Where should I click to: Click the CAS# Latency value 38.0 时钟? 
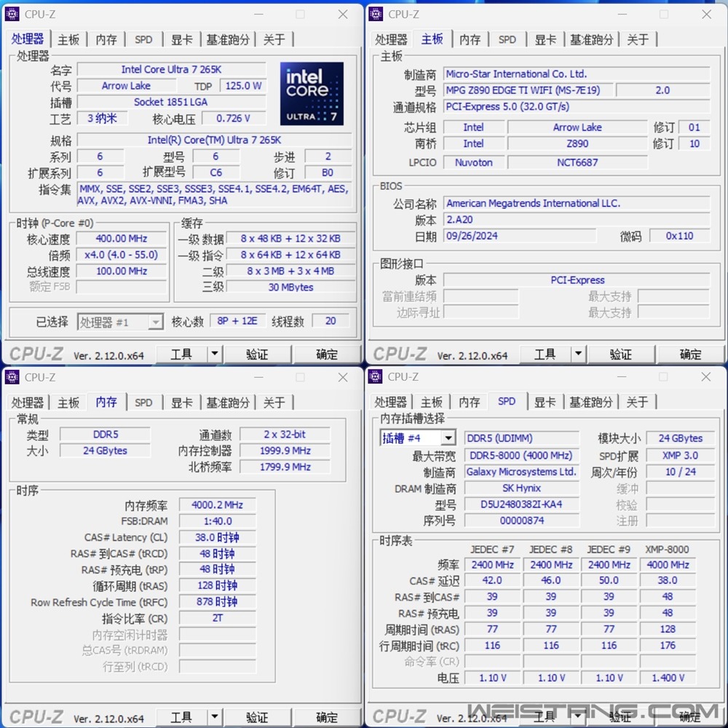pyautogui.click(x=217, y=538)
